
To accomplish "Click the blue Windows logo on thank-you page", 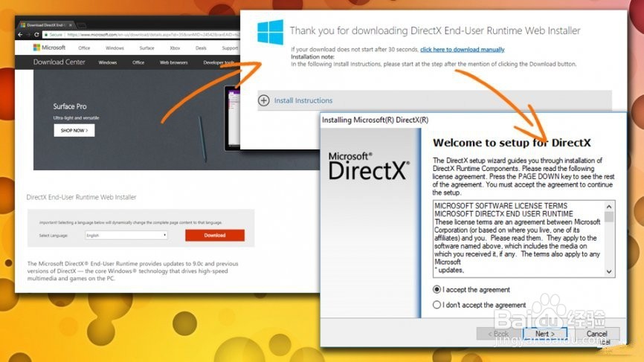I will (270, 32).
